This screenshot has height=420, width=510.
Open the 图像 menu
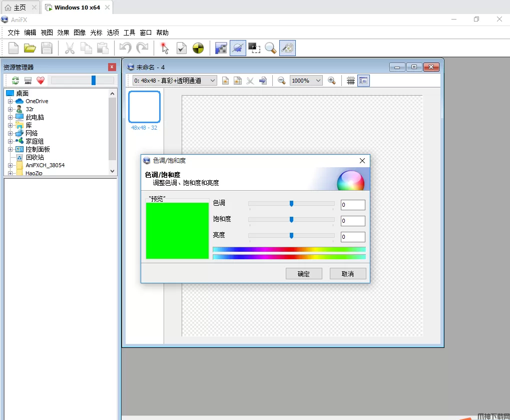pos(80,33)
